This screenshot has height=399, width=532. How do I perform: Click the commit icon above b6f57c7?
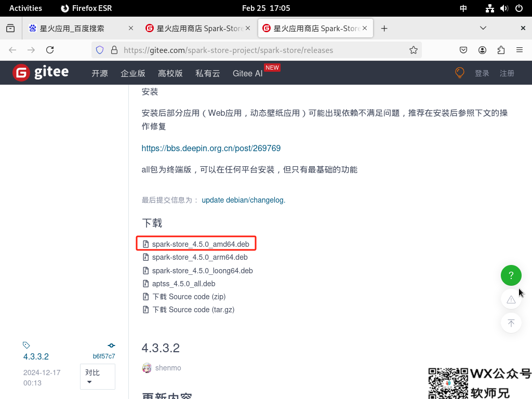111,345
